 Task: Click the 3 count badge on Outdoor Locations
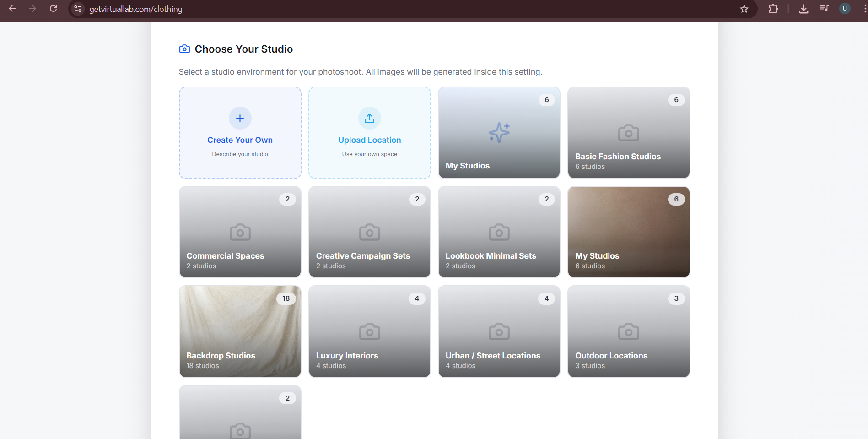point(676,298)
